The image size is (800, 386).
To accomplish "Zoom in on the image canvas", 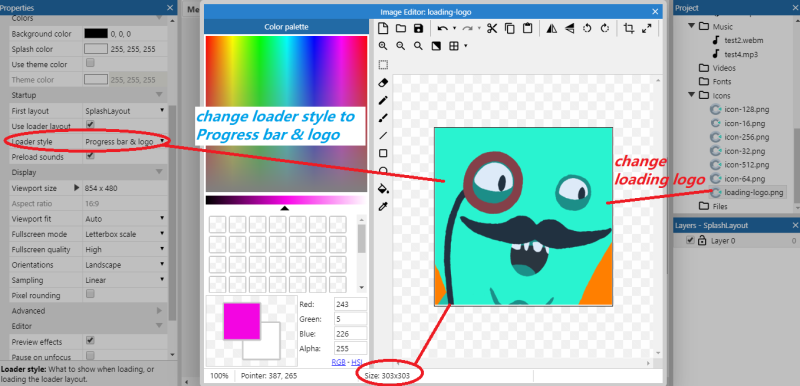I will pos(383,46).
